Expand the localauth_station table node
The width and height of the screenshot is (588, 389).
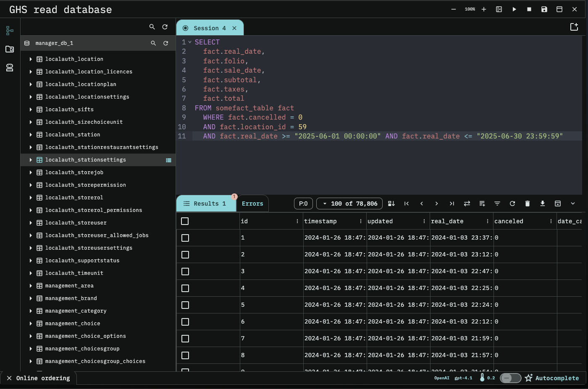click(31, 135)
